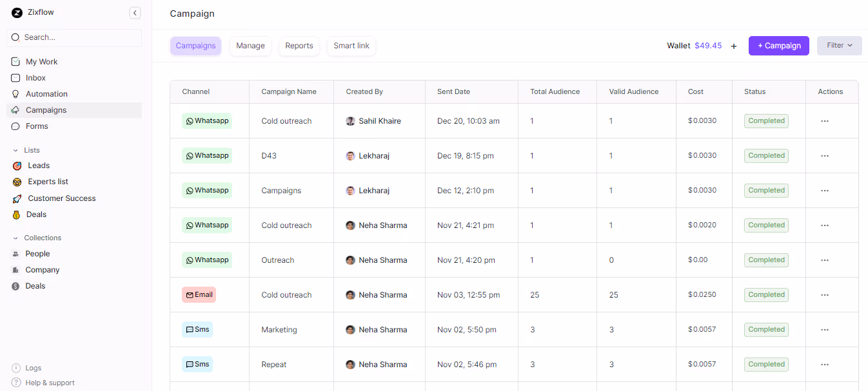
Task: Click the wallet balance $49.45
Action: point(708,46)
